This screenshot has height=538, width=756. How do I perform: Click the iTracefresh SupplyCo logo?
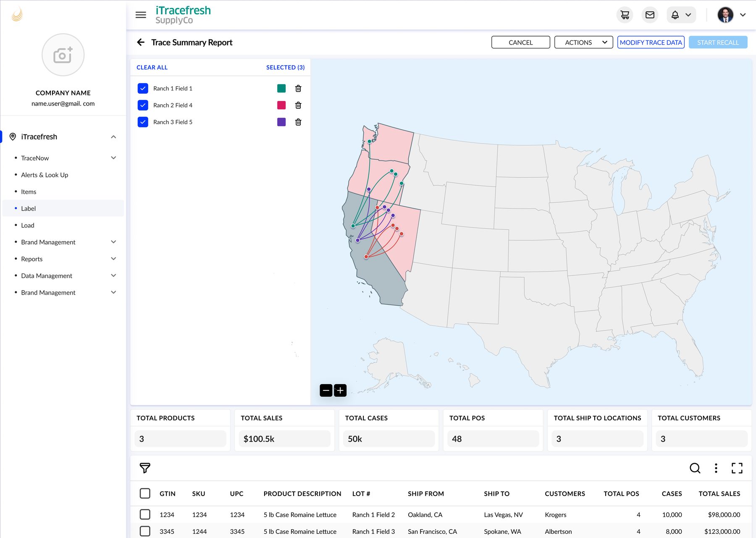(183, 15)
